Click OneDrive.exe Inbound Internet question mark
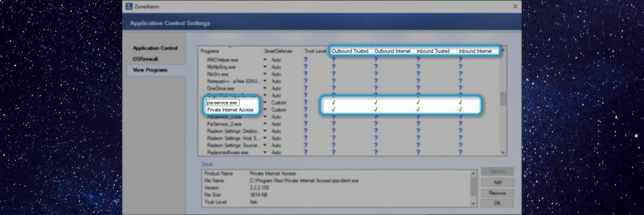 pyautogui.click(x=460, y=88)
